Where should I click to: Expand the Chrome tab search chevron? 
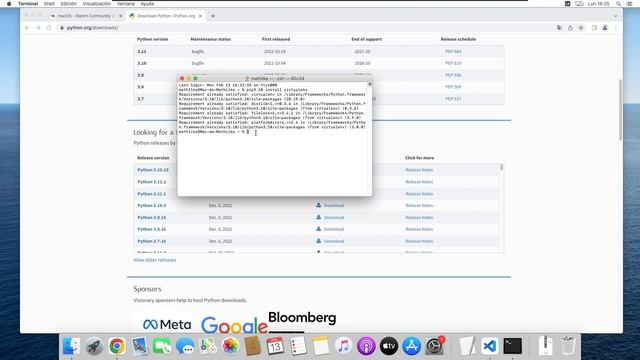click(x=615, y=16)
